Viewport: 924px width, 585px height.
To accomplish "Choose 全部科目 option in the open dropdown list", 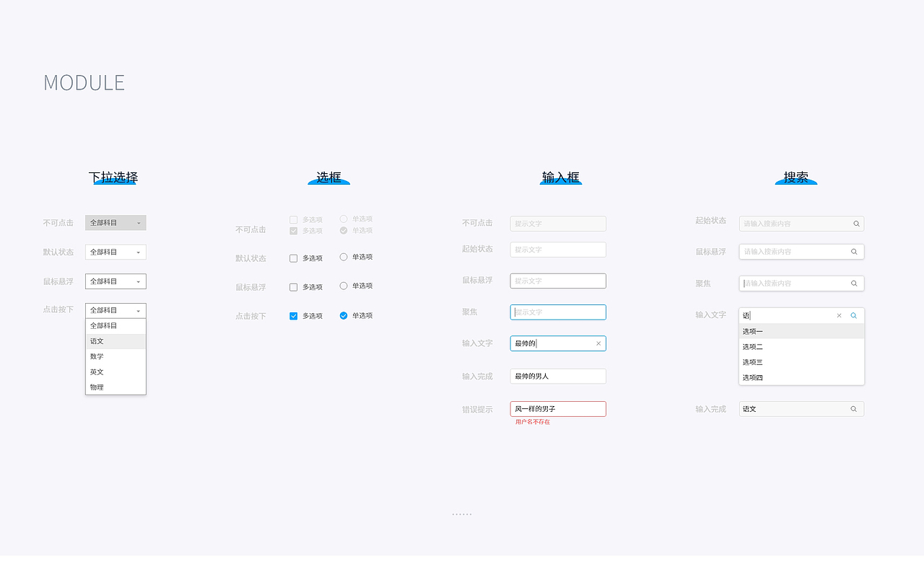I will [115, 326].
